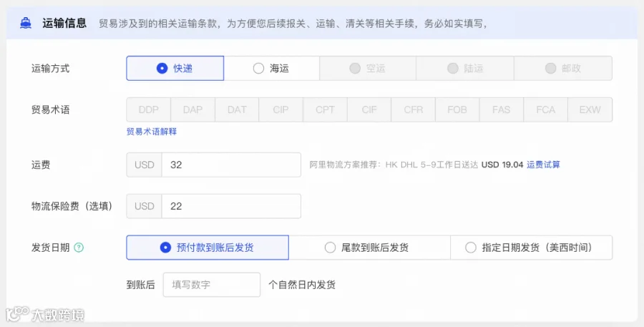Choose the DAP trade term
This screenshot has height=327, width=644.
coord(192,109)
